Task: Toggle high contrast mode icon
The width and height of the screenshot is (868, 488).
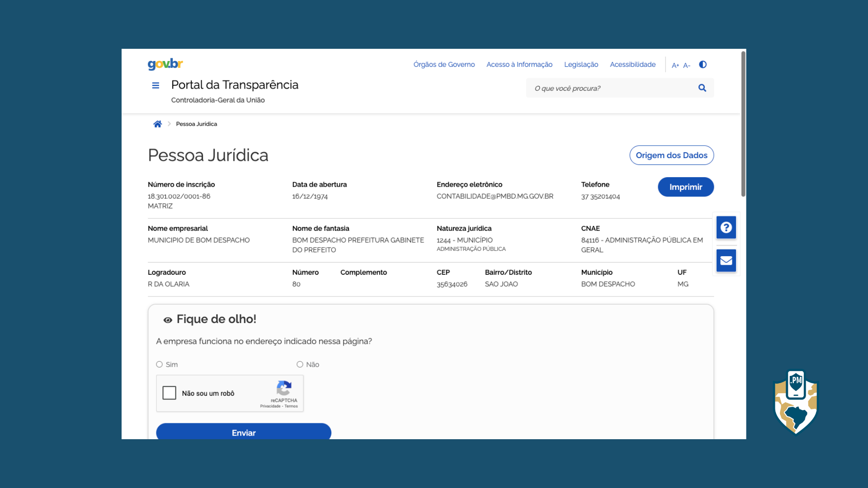Action: pyautogui.click(x=703, y=65)
